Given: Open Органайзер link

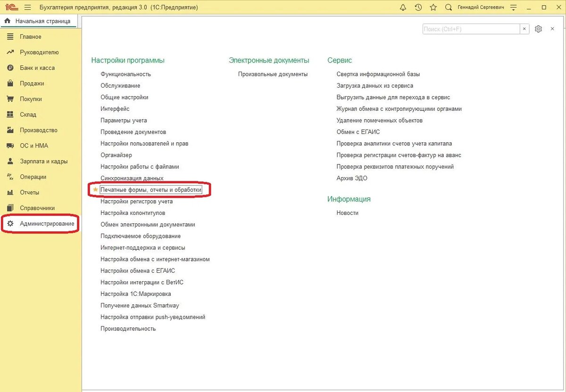Looking at the screenshot, I should point(116,155).
